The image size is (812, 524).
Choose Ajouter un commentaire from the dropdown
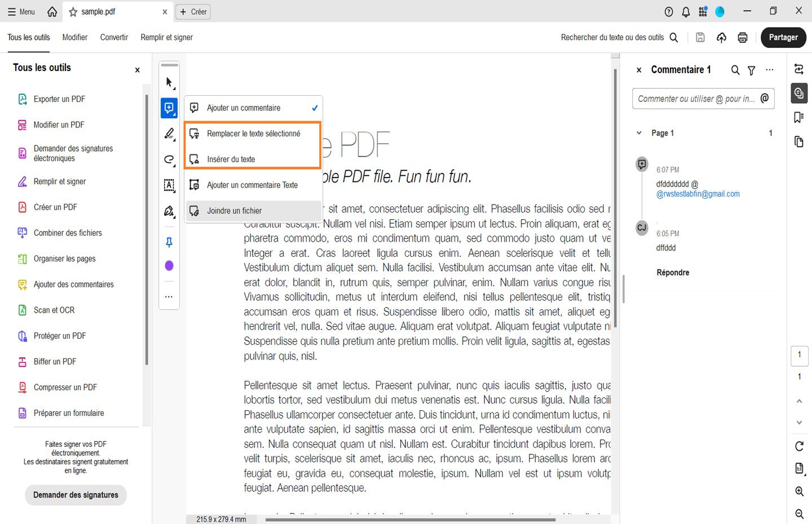click(x=253, y=108)
